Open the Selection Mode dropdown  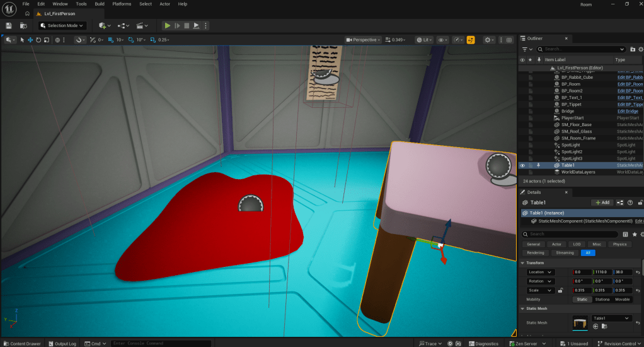coord(63,25)
